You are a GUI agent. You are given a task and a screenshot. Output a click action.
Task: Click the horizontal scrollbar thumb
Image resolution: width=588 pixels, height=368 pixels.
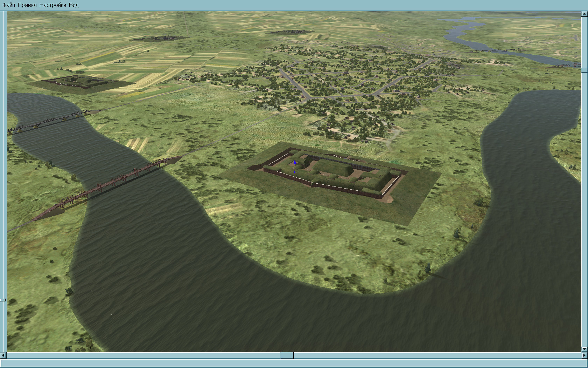click(x=287, y=355)
